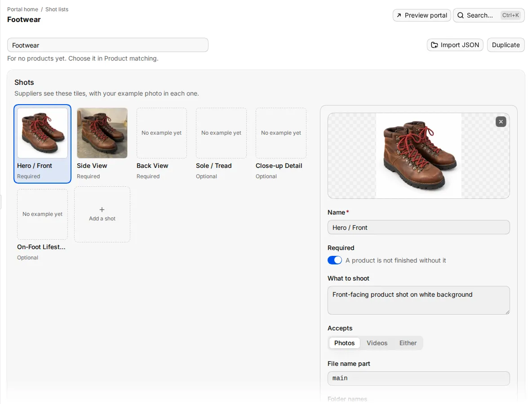Click the arrow icon on Preview portal
This screenshot has height=404, width=532.
399,15
